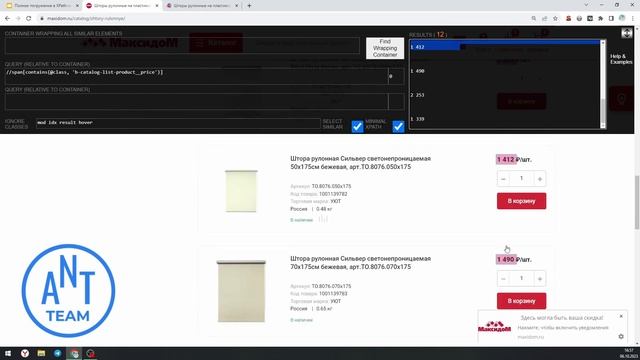This screenshot has height=360, width=640.
Task: Click the share page icon
Action: (544, 18)
